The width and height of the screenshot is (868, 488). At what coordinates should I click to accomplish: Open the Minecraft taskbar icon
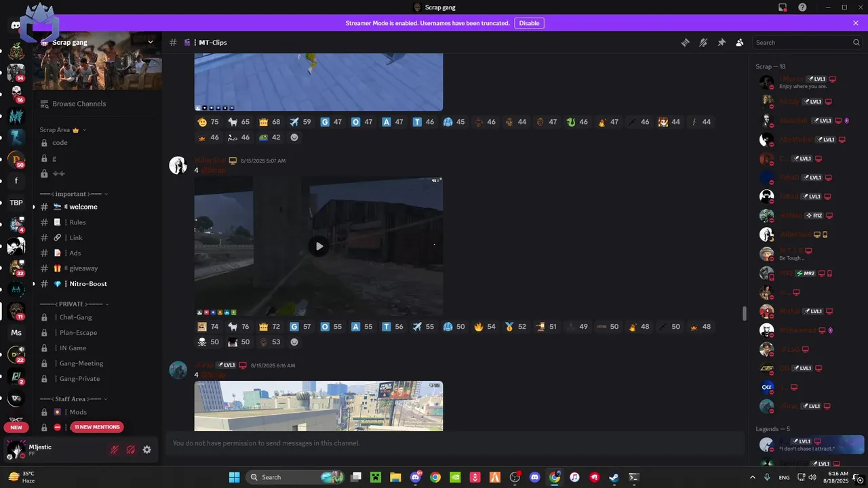376,477
